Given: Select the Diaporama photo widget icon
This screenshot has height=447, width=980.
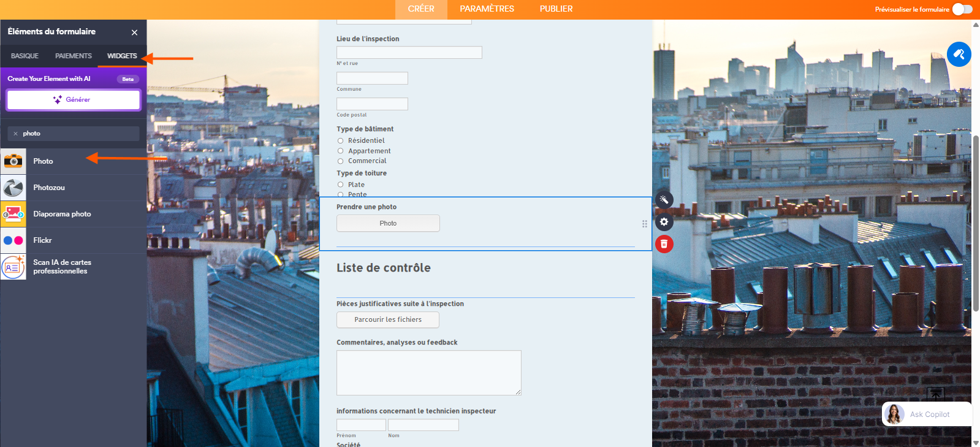Looking at the screenshot, I should tap(13, 214).
